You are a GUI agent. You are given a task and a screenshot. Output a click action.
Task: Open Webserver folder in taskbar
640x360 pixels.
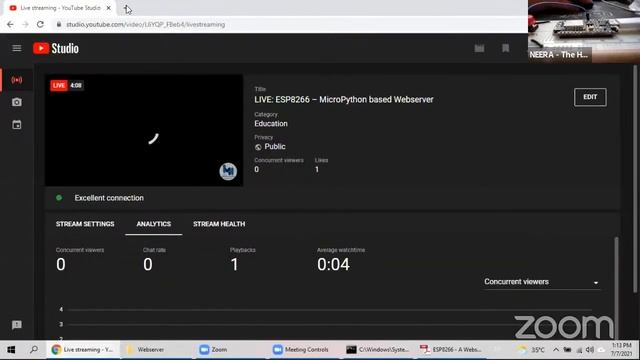tap(150, 350)
